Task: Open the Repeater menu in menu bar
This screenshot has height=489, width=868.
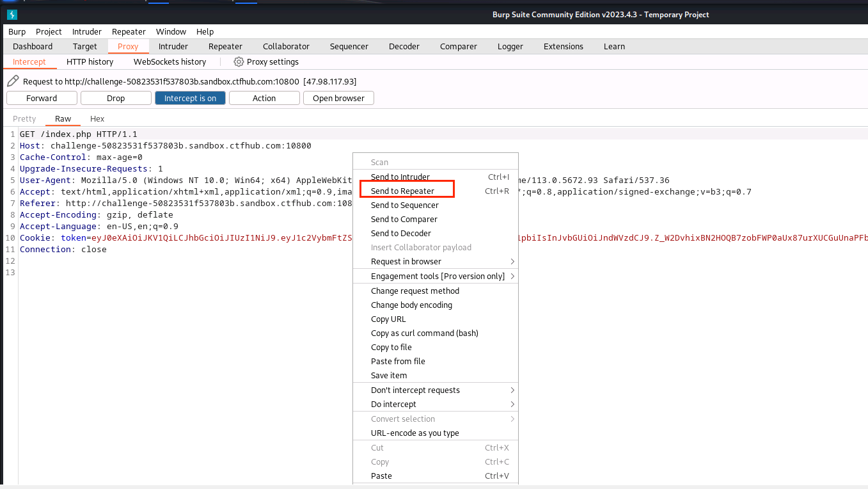Action: tap(129, 31)
